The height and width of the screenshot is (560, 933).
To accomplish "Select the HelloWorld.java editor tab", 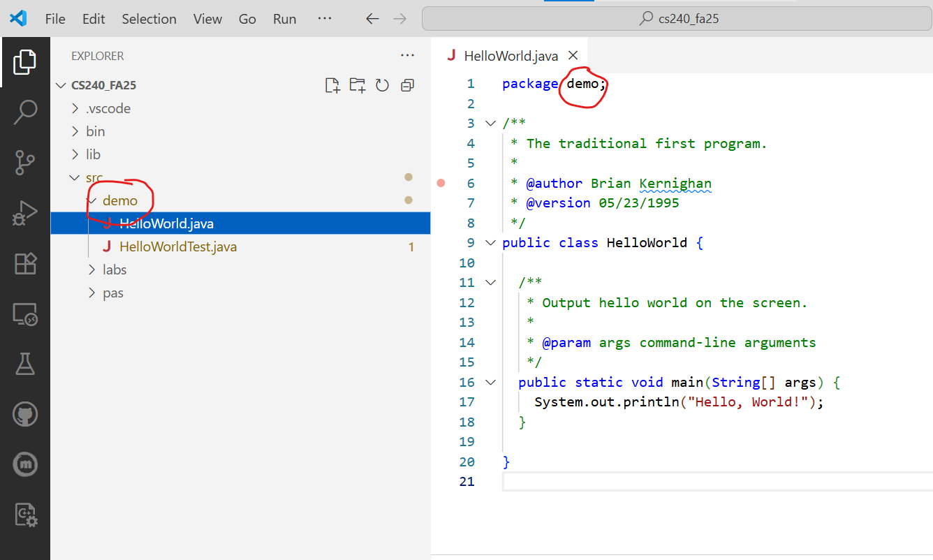I will [510, 55].
